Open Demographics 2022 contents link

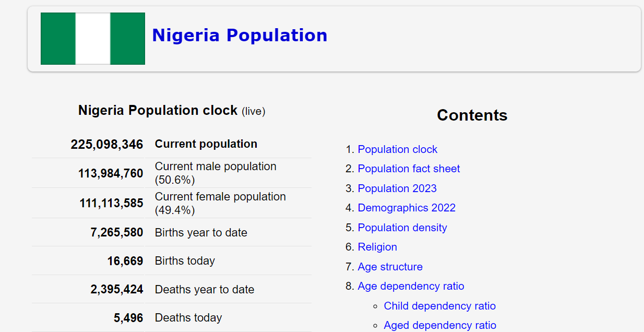[406, 208]
